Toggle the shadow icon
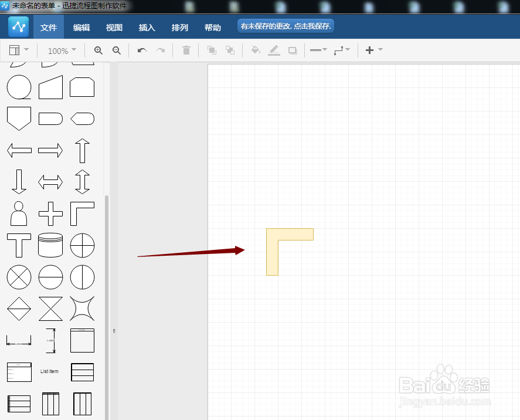The width and height of the screenshot is (520, 420). 292,50
